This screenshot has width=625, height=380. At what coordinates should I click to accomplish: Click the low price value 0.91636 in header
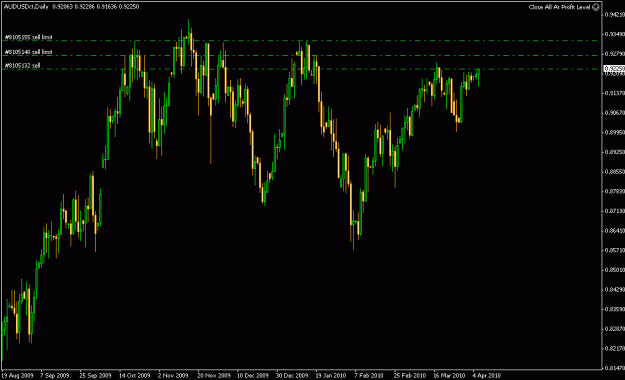(x=107, y=6)
